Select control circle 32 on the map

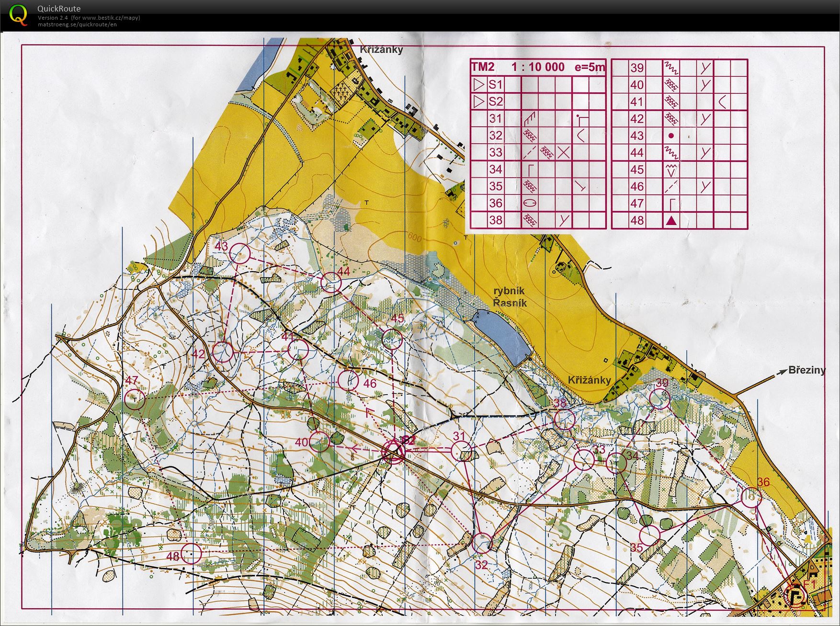pyautogui.click(x=482, y=543)
